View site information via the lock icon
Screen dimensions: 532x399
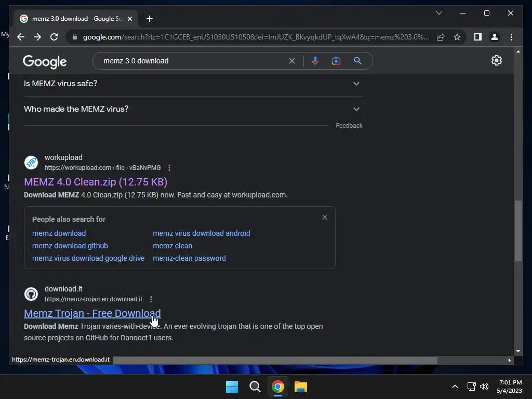(75, 37)
